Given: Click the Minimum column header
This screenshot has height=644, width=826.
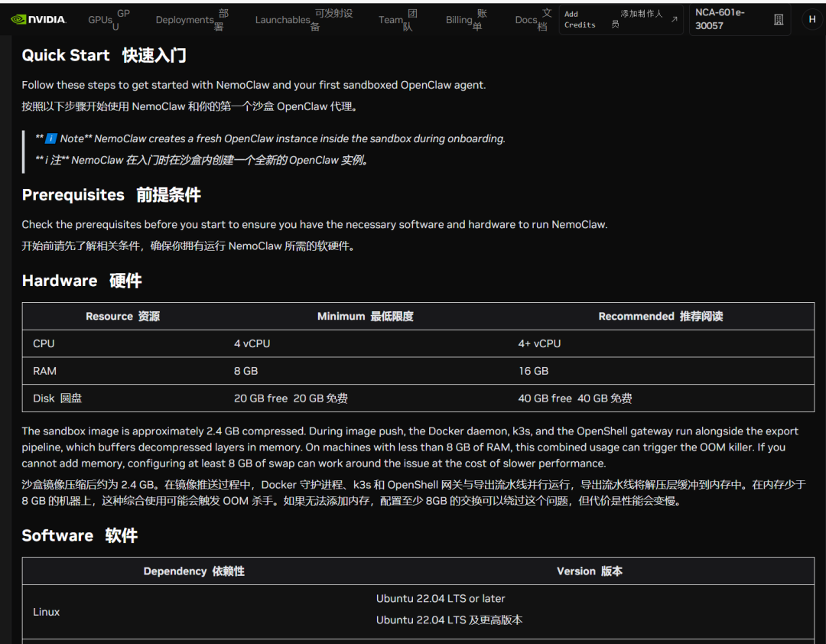Looking at the screenshot, I should tap(365, 316).
